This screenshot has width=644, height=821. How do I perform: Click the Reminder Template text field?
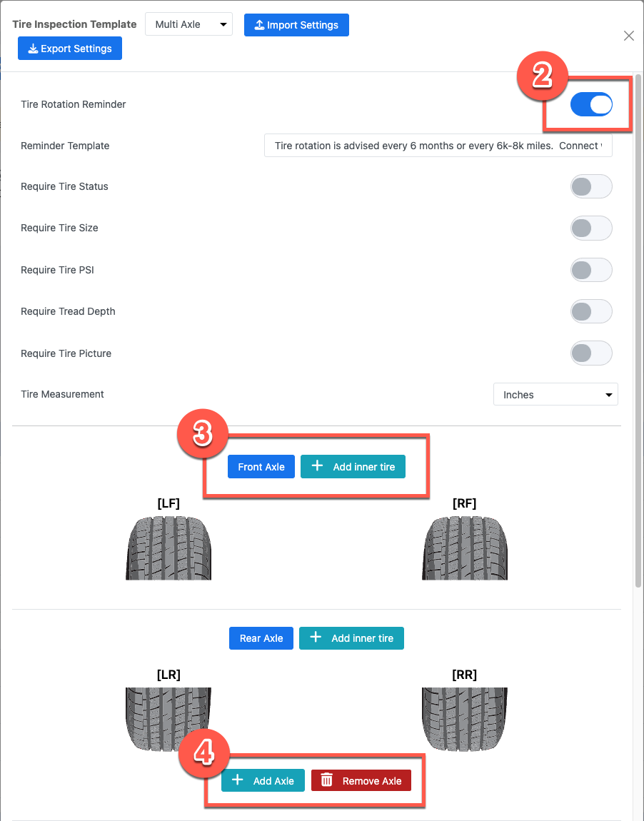coord(438,146)
